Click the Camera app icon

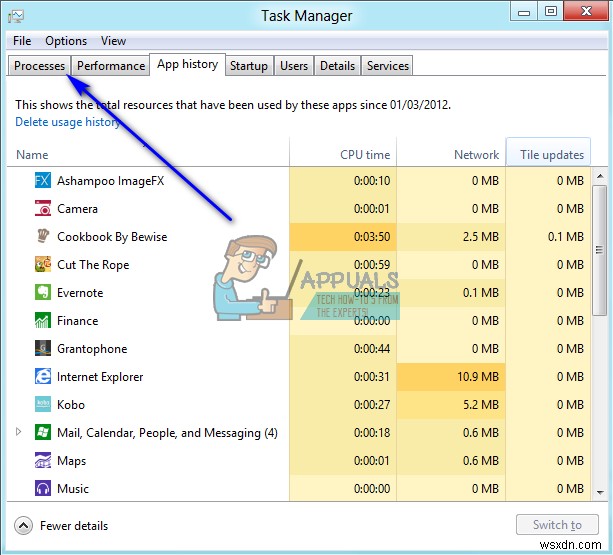click(43, 208)
